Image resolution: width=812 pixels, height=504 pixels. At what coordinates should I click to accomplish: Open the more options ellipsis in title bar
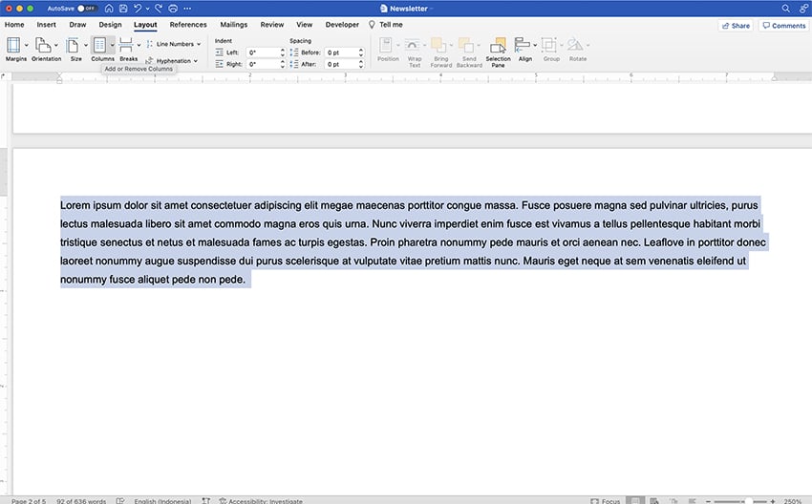[x=187, y=9]
